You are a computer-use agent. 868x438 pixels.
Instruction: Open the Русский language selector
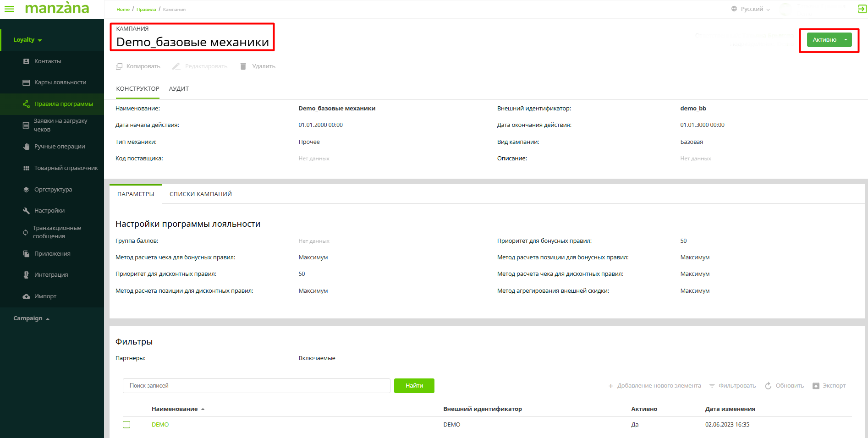click(751, 9)
